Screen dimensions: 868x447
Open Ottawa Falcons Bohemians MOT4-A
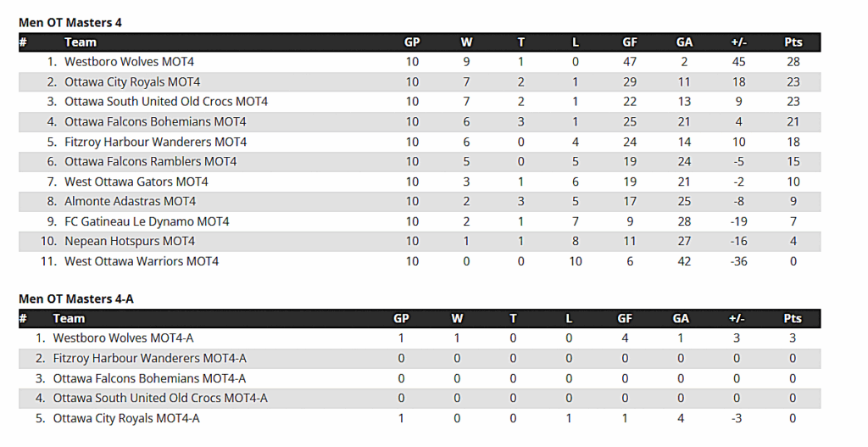click(x=149, y=378)
